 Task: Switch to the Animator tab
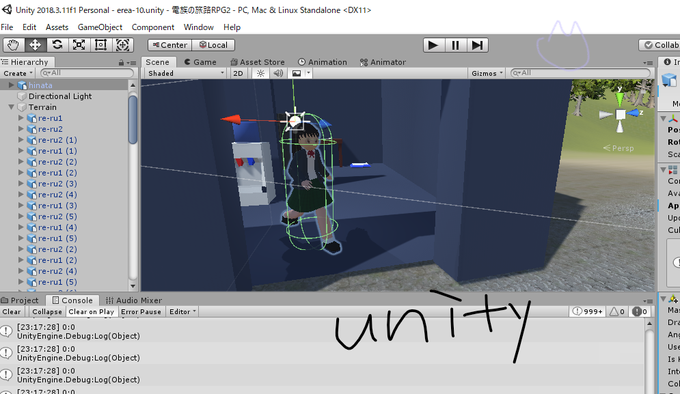[x=382, y=62]
